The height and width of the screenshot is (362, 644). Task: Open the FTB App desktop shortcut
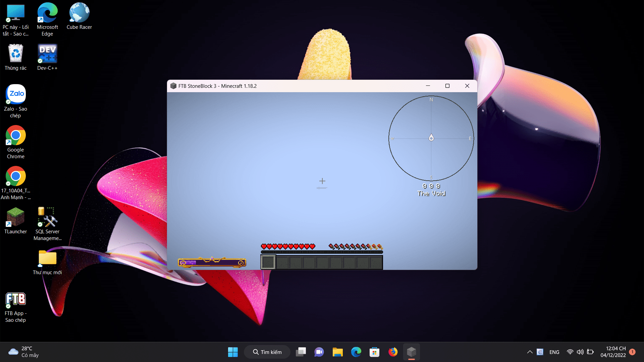pyautogui.click(x=15, y=299)
